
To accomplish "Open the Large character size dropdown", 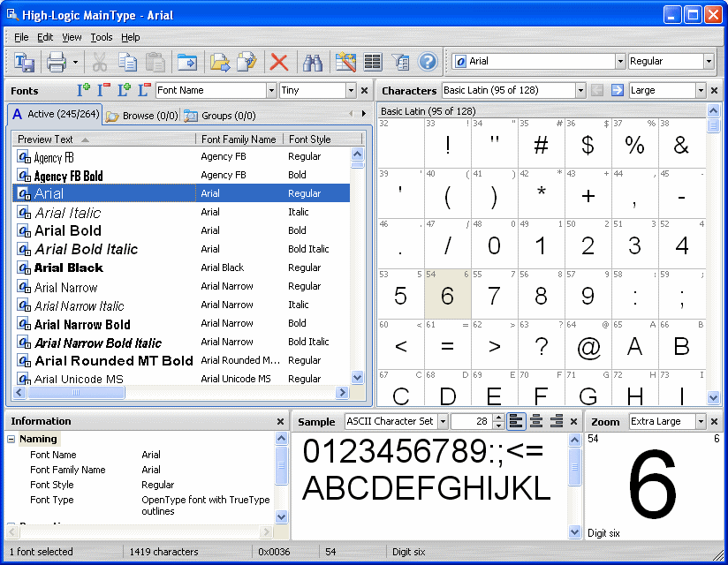I will point(701,90).
